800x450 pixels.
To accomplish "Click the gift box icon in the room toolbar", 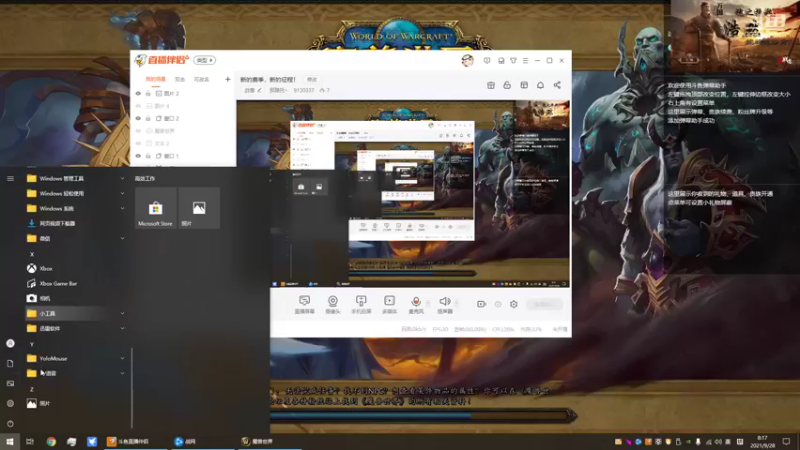I will pos(491,85).
